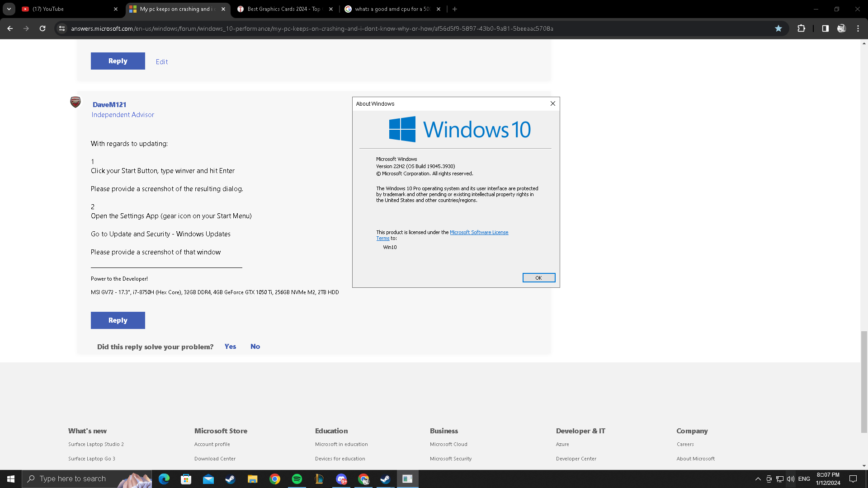The image size is (868, 488).
Task: Answer No to reply solved problem
Action: click(x=255, y=347)
